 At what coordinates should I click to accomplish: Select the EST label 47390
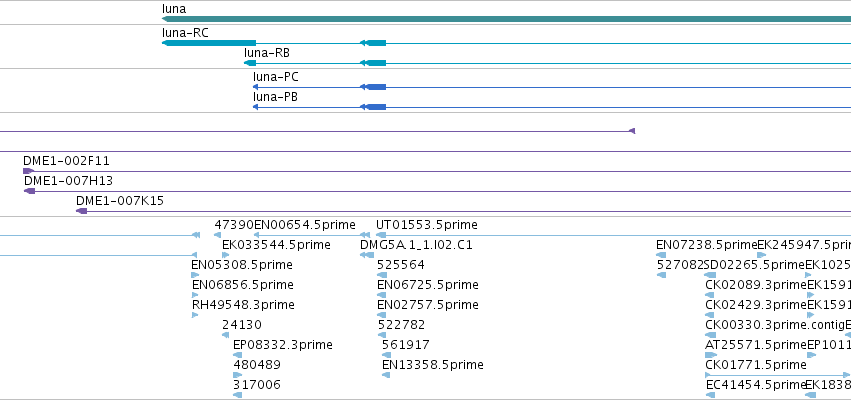pos(234,225)
